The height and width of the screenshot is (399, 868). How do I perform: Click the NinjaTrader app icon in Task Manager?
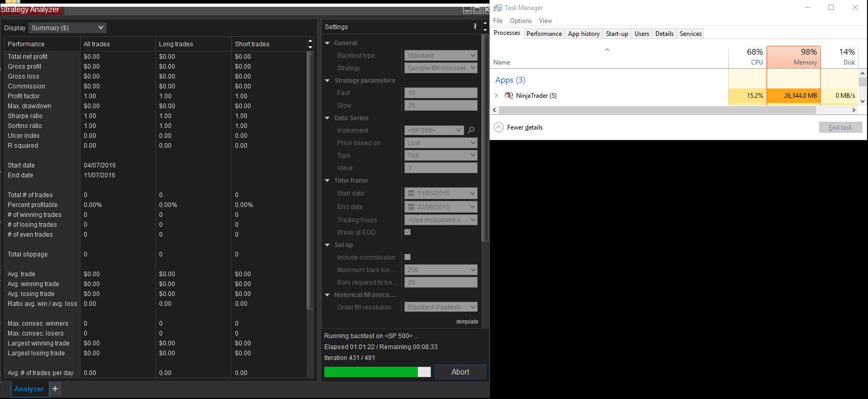pyautogui.click(x=509, y=96)
